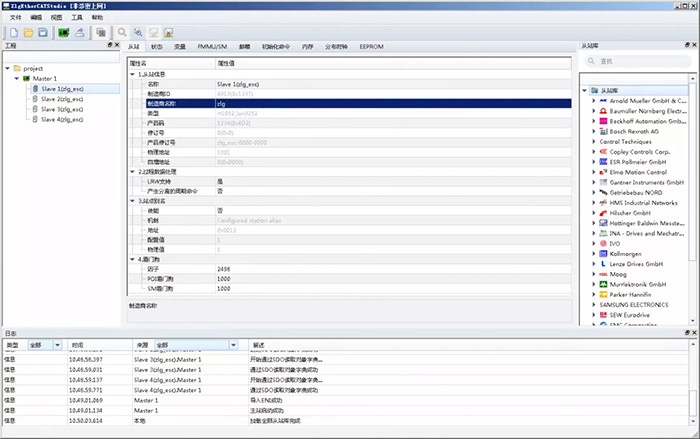Click the Save floppy disk toolbar icon
Image resolution: width=700 pixels, height=439 pixels.
[x=43, y=33]
